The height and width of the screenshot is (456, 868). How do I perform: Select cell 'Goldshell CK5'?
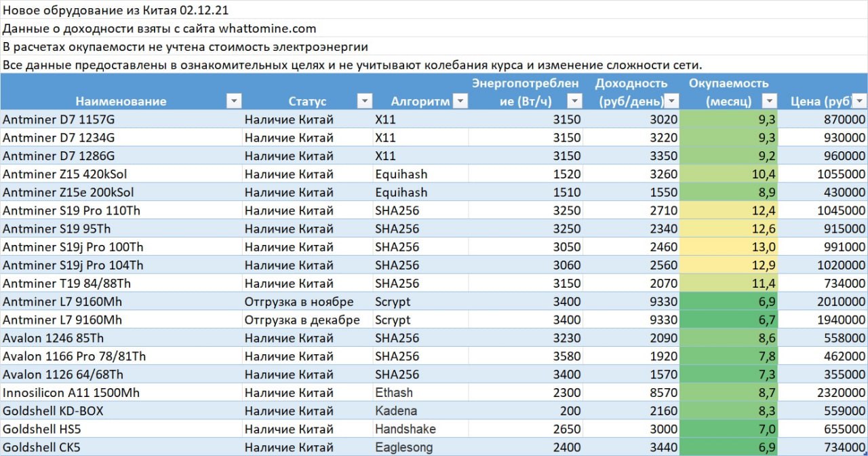click(121, 447)
